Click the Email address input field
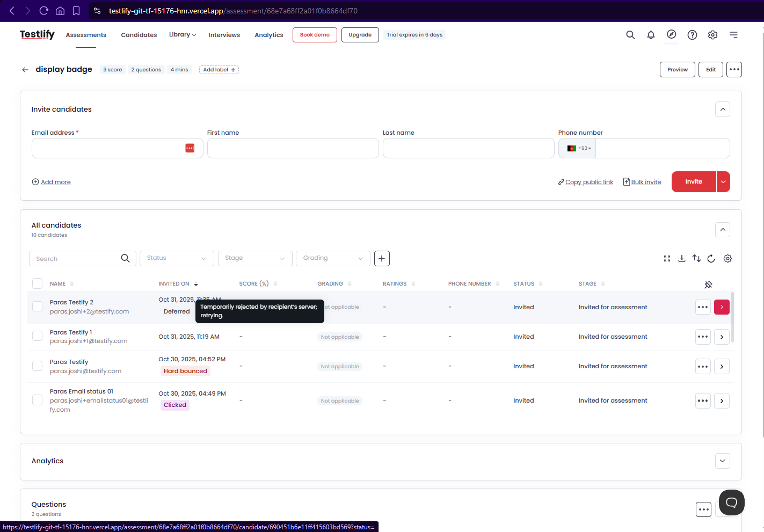Viewport: 764px width, 532px height. point(117,148)
